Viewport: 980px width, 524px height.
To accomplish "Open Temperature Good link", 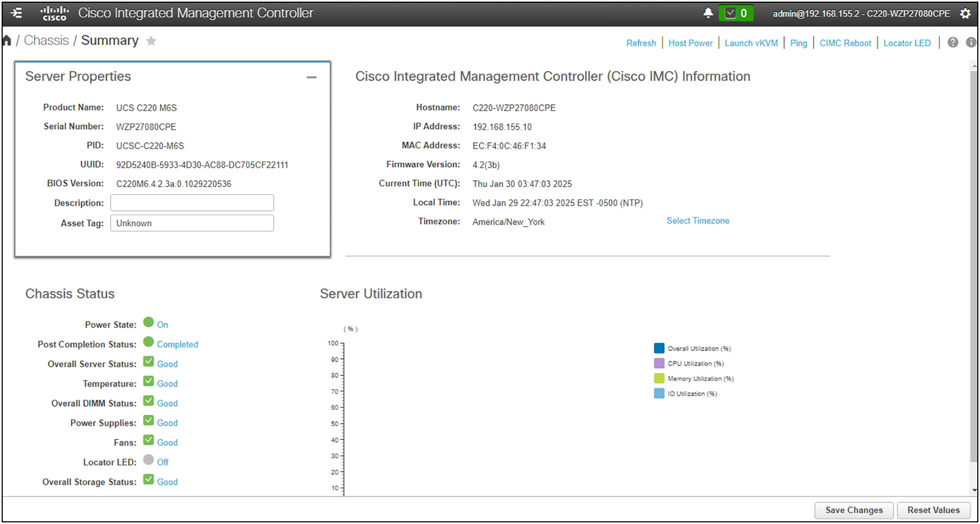I will (167, 384).
